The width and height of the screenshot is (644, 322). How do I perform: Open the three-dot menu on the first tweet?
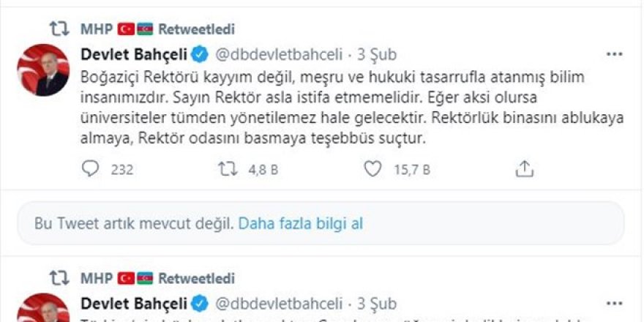pyautogui.click(x=614, y=55)
